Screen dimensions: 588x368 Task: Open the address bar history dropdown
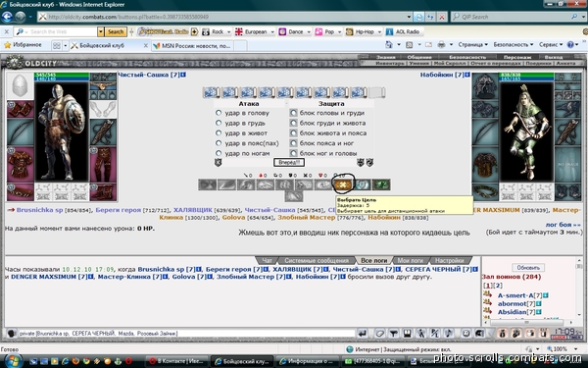pos(409,17)
